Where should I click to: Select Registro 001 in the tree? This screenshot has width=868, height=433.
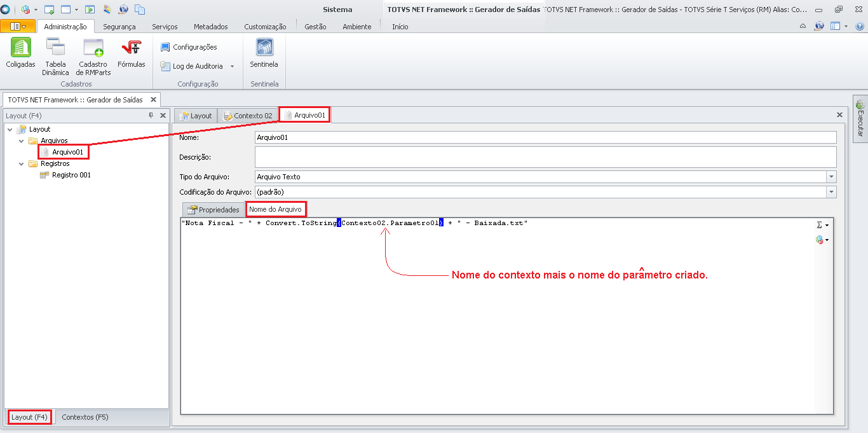tap(71, 175)
